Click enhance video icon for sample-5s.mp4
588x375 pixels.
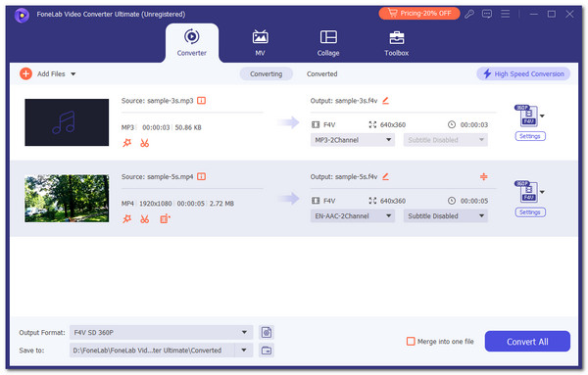(x=165, y=218)
